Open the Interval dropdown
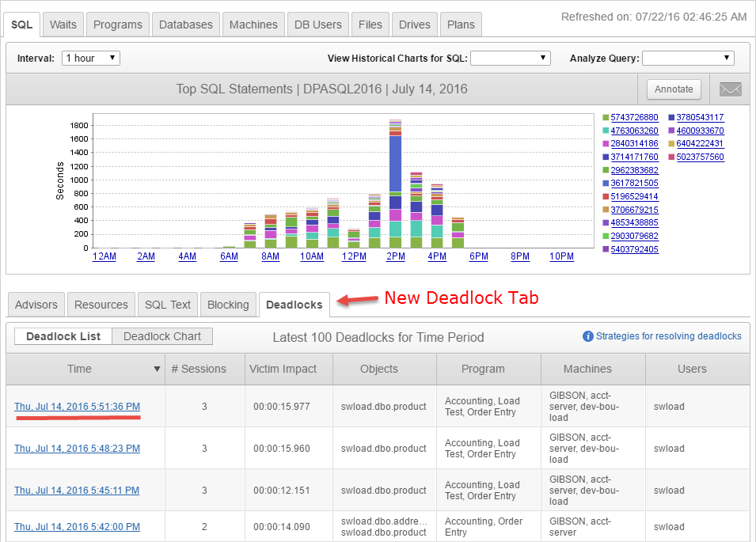This screenshot has height=542, width=756. click(90, 58)
